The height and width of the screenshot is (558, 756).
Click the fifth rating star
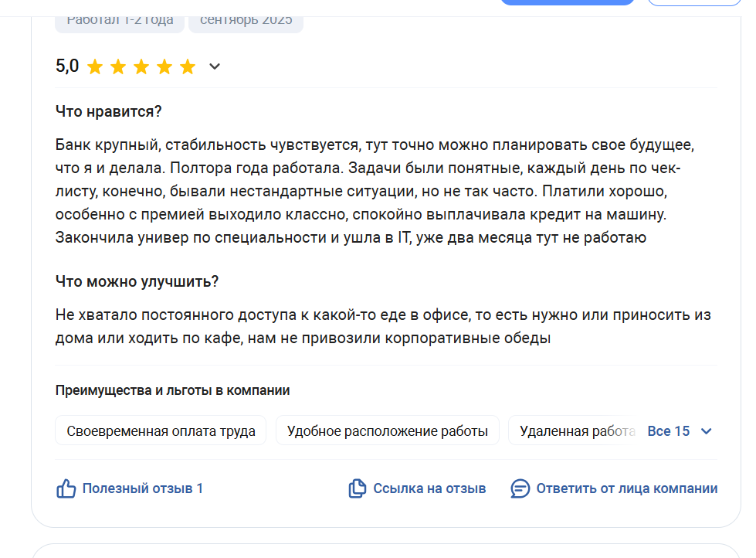click(x=188, y=66)
